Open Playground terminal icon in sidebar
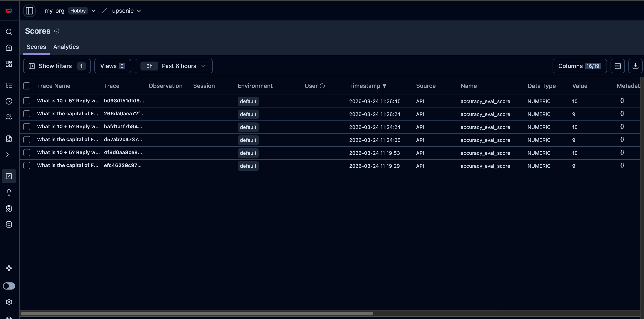 [x=9, y=155]
